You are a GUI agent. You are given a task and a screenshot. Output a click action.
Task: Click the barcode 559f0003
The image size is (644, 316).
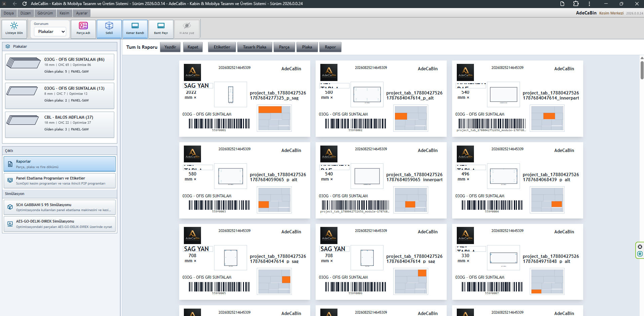(219, 205)
